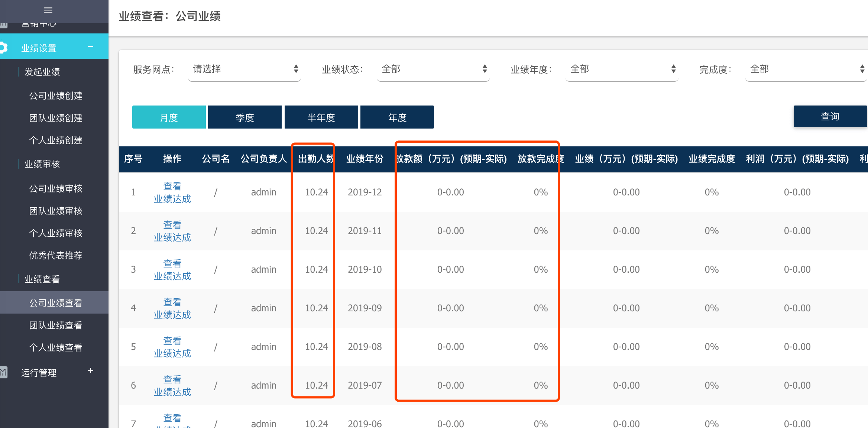868x428 pixels.
Task: Open the 服务网点 dropdown
Action: 244,69
